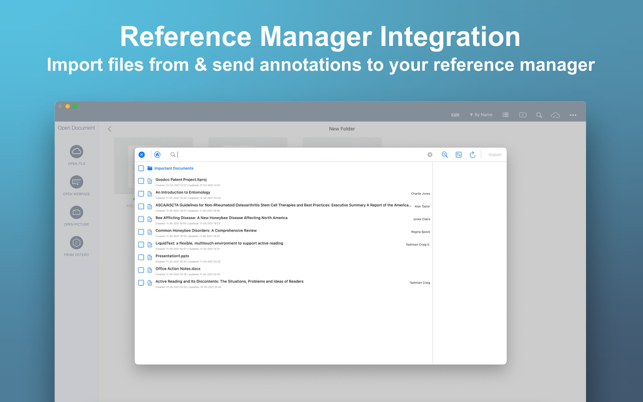643x402 pixels.
Task: Click file icon for Common Honeybee Disorders
Action: point(150,232)
